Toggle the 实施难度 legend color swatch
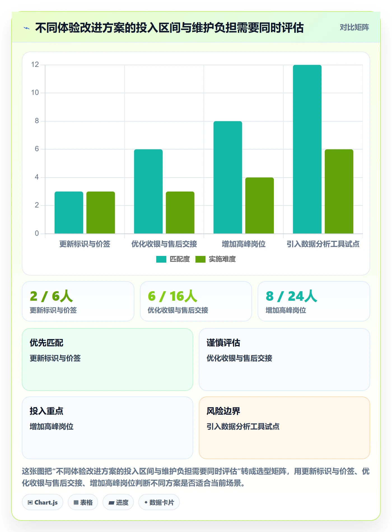This screenshot has width=392, height=532. click(200, 259)
